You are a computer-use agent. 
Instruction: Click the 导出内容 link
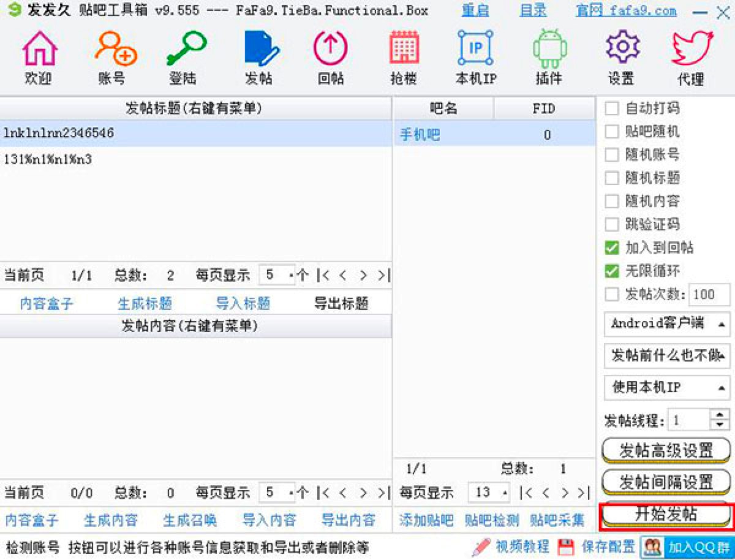tap(349, 521)
